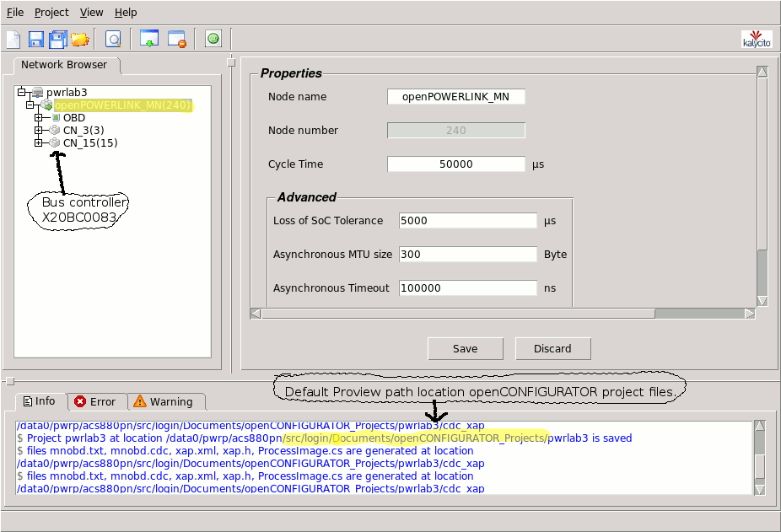Image resolution: width=781 pixels, height=532 pixels.
Task: Collapse the pwrlab3 project tree node
Action: pos(21,92)
